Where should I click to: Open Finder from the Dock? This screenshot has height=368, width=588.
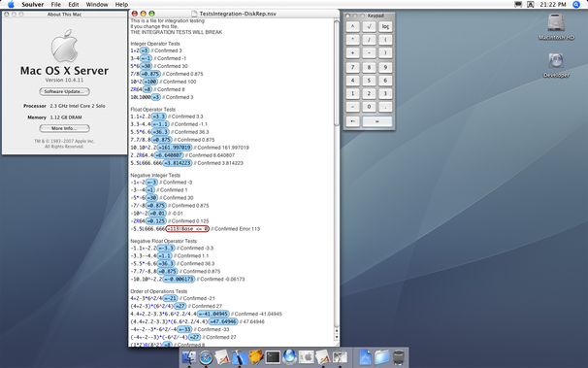(x=188, y=357)
